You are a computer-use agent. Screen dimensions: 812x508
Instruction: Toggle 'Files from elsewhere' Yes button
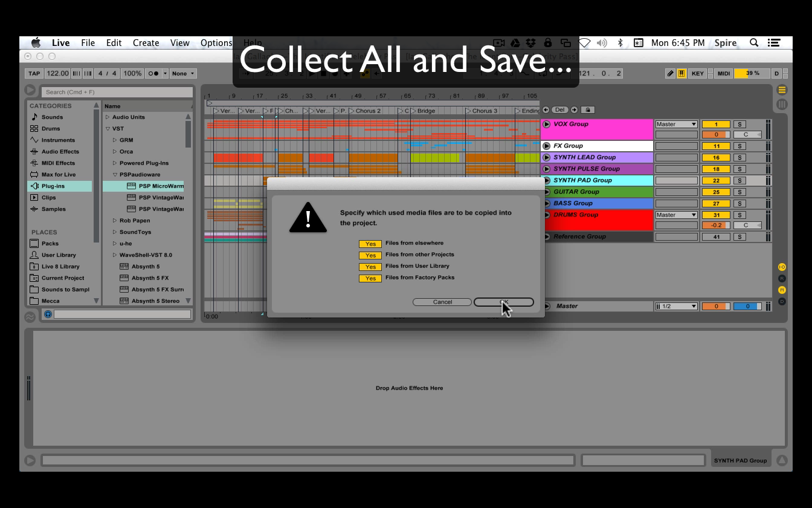click(x=370, y=244)
